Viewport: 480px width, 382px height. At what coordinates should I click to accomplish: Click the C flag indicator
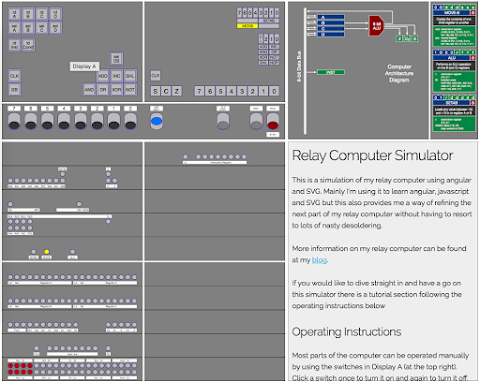point(166,91)
